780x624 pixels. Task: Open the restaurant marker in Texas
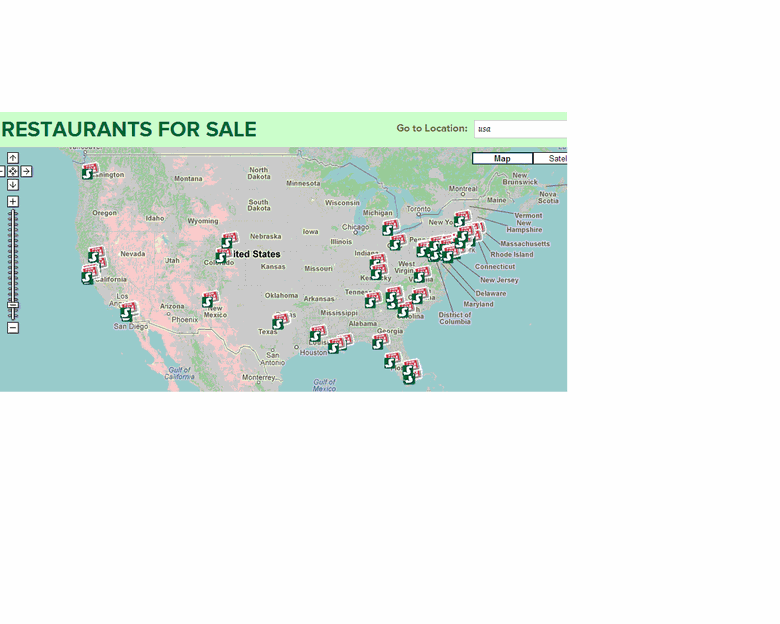pyautogui.click(x=280, y=322)
